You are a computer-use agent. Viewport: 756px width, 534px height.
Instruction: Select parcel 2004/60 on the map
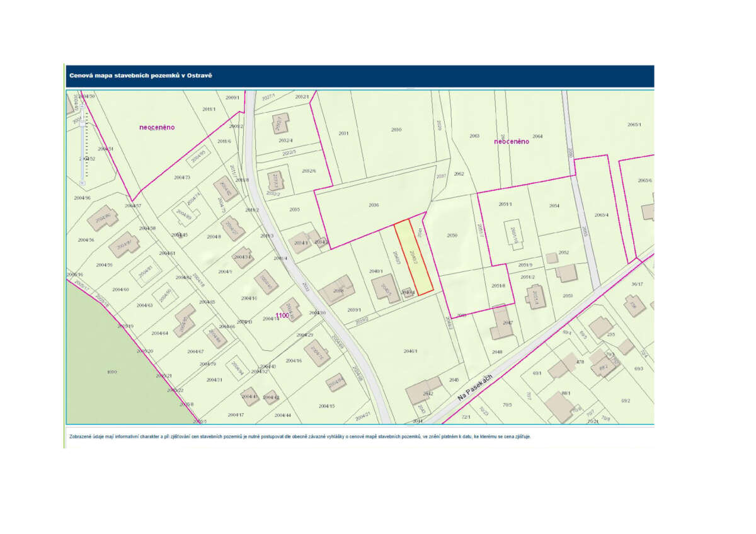[x=120, y=290]
